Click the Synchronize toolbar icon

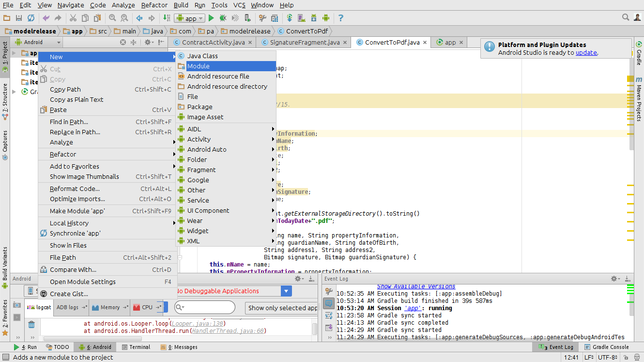31,18
